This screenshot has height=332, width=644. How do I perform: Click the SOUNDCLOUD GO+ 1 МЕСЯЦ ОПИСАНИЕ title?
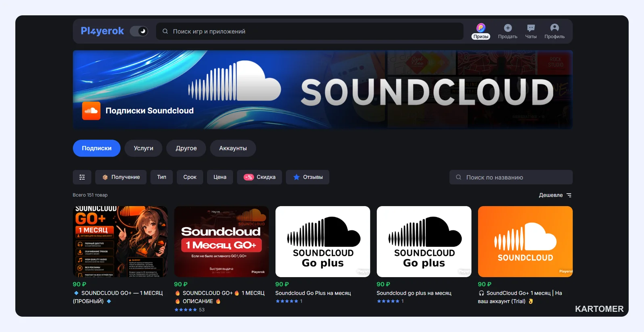(220, 297)
